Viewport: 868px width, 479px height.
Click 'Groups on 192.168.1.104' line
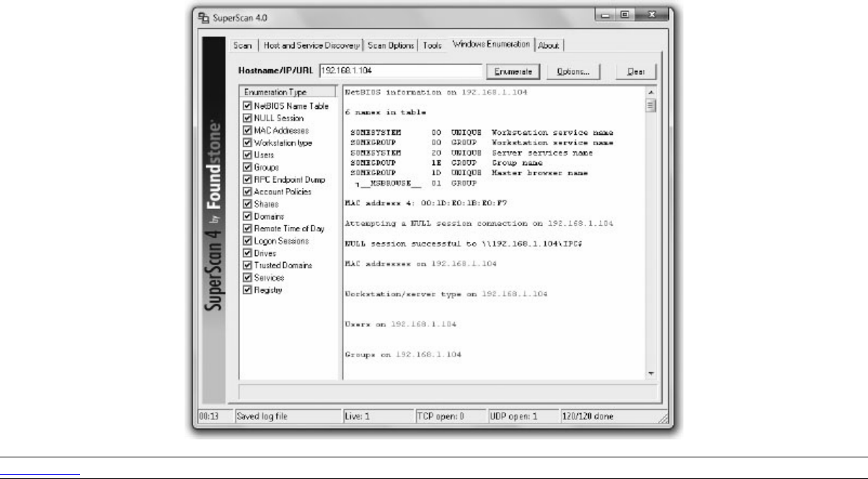403,355
